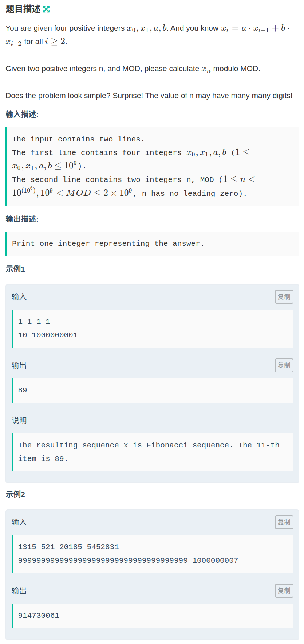Click the input line '1315 521 20185 5452831'

[68, 547]
